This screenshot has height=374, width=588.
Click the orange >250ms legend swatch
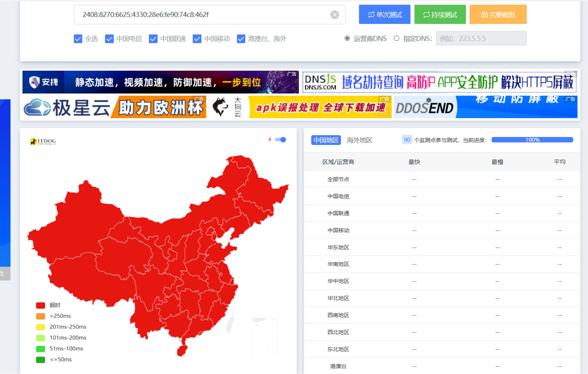41,316
